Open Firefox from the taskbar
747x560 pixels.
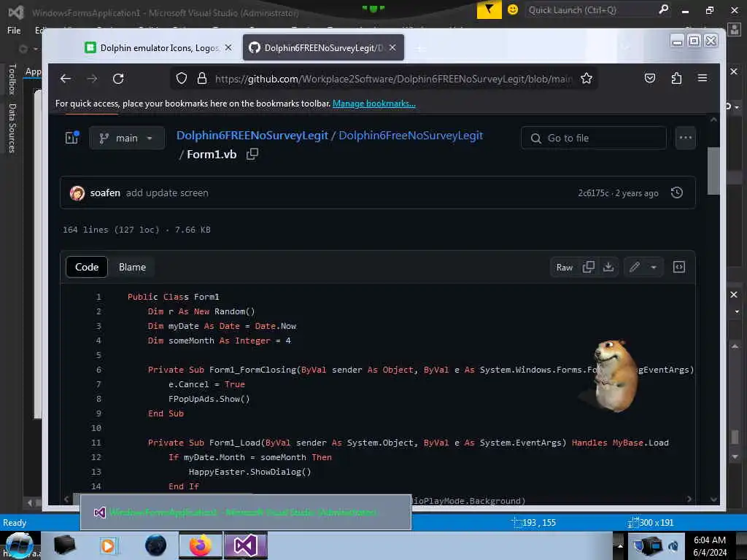coord(201,545)
